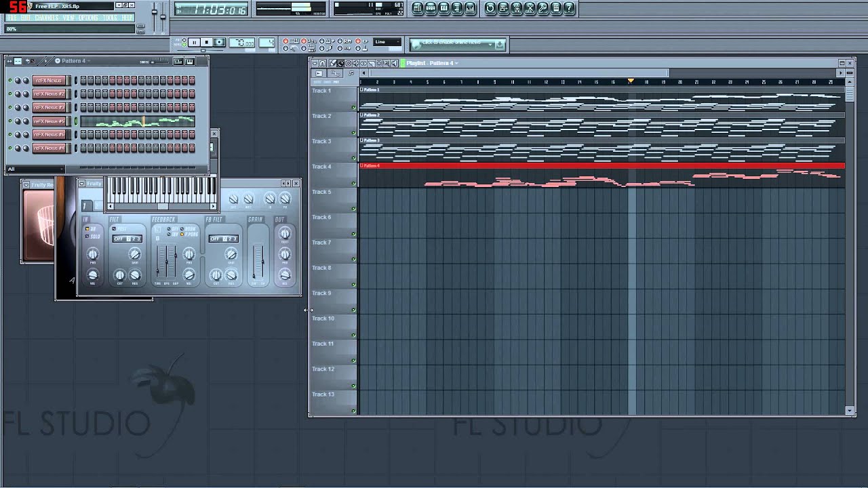This screenshot has width=868, height=488.
Task: Open the TOOLS menu
Action: point(110,18)
